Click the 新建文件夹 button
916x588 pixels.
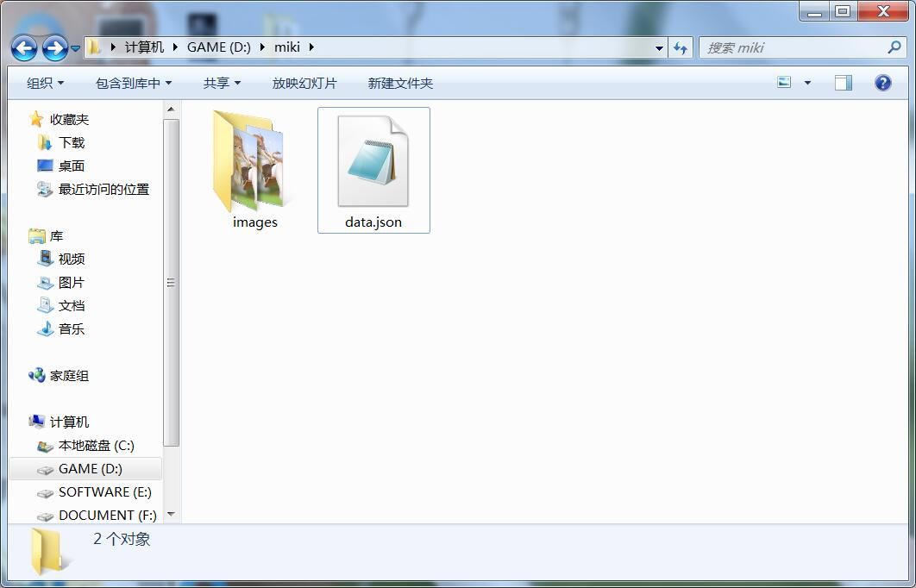pos(400,84)
